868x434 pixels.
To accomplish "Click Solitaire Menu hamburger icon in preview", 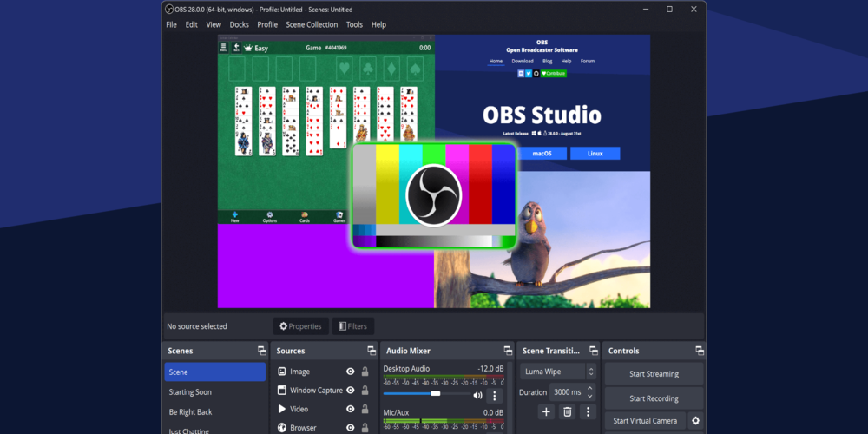I will coord(224,48).
